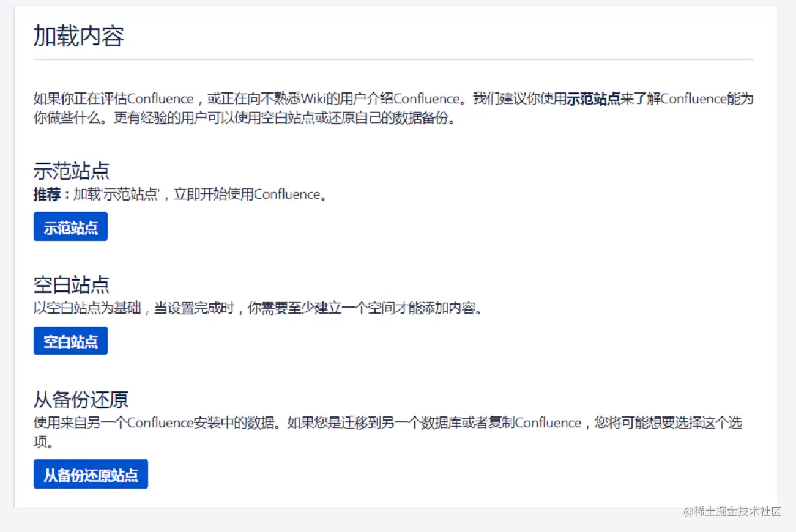This screenshot has height=532, width=796.
Task: Click the intro paragraph starting 如果你正在评估Confluence
Action: click(x=393, y=108)
